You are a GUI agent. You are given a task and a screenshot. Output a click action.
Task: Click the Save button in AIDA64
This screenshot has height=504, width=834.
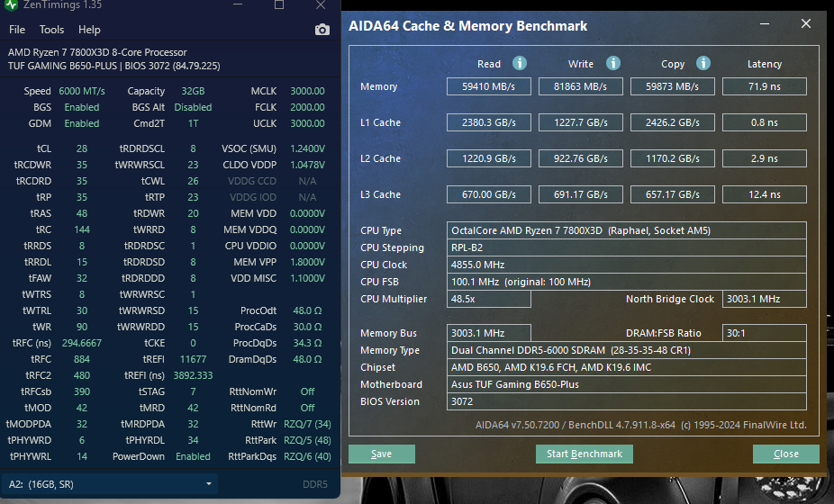pos(381,454)
